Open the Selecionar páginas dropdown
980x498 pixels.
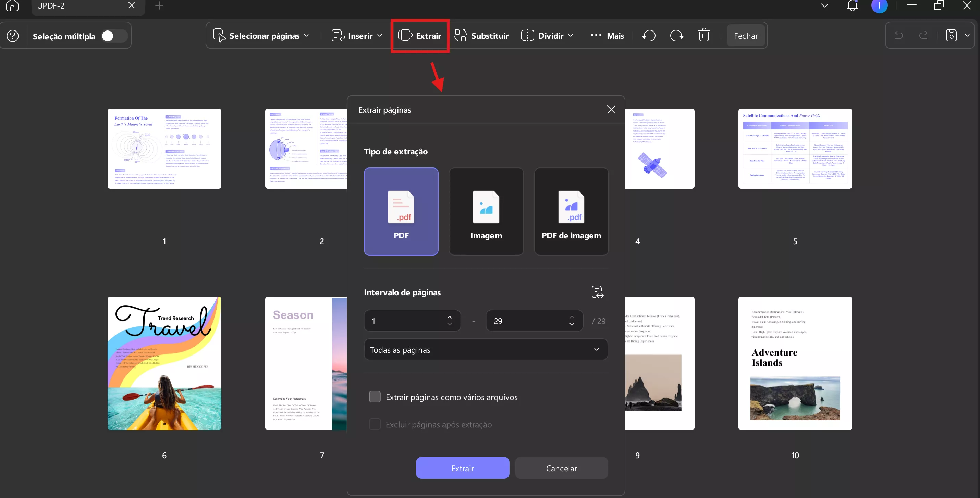(261, 36)
